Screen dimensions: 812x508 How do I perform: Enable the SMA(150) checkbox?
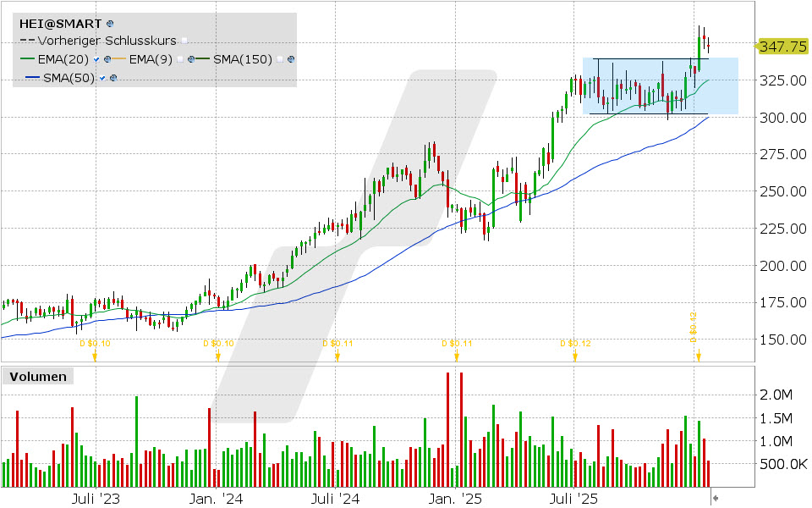coord(280,59)
